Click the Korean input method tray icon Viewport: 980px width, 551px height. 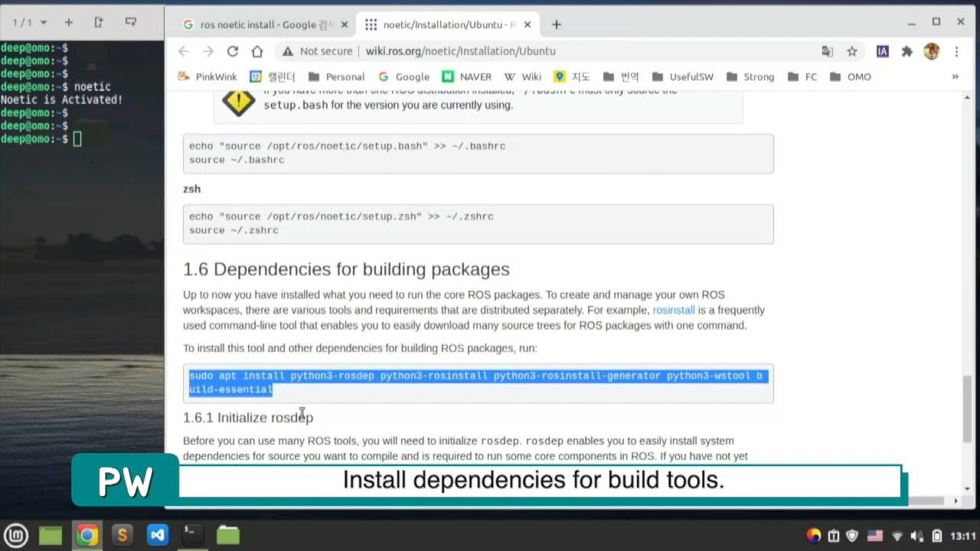814,536
